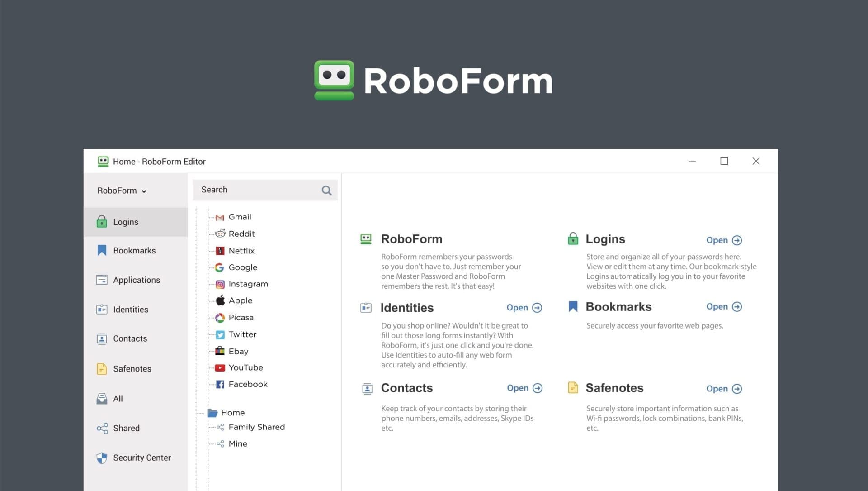This screenshot has width=868, height=491.
Task: Open the Logins panel via Open link
Action: point(724,240)
